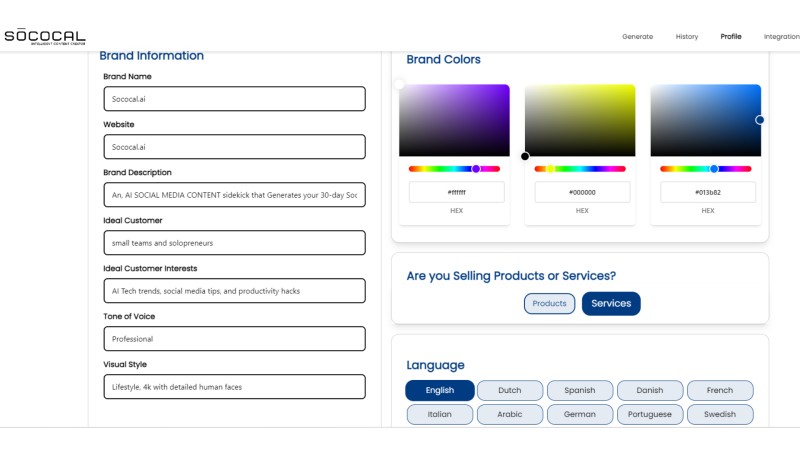Click the Brand Information heading
The height and width of the screenshot is (450, 800).
tap(152, 56)
